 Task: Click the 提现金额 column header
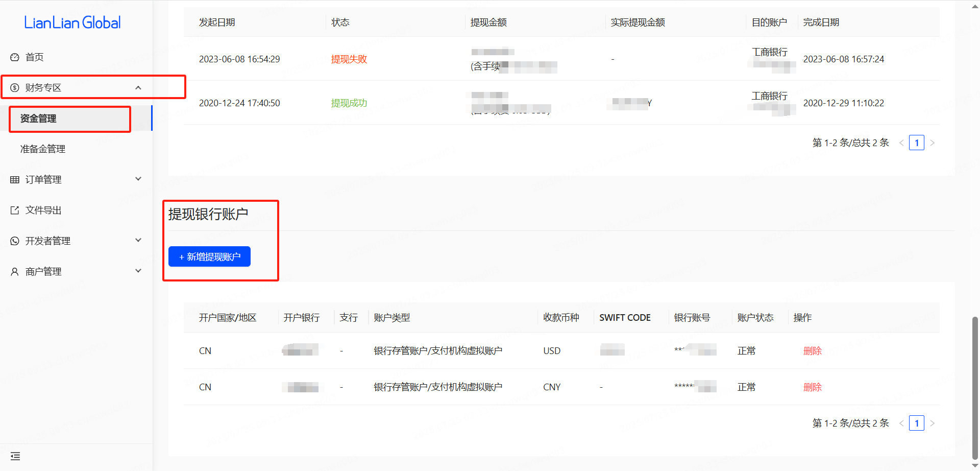click(488, 22)
